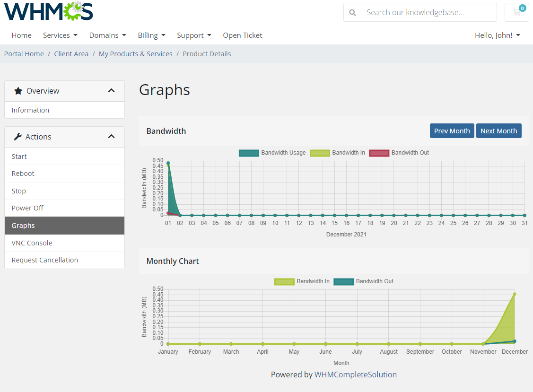Click the 'Graphs' page title

pos(165,90)
